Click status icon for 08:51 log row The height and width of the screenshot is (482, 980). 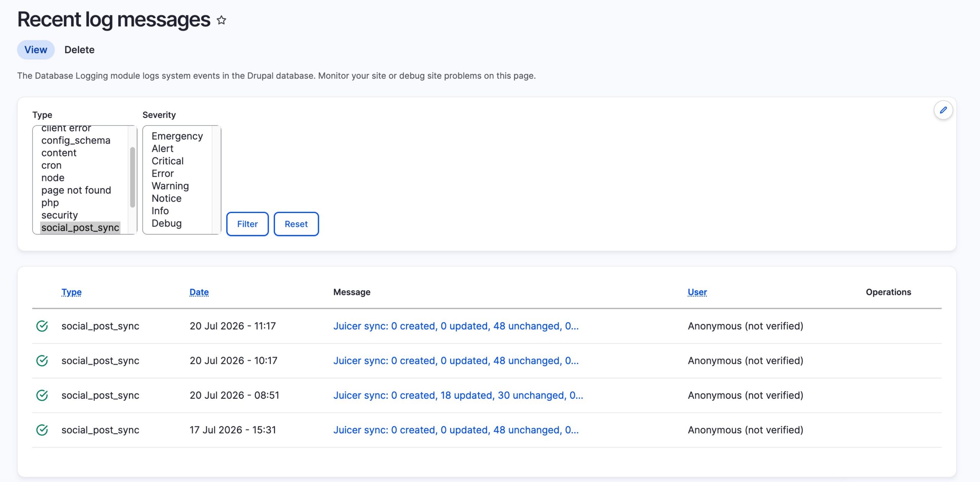(x=42, y=395)
